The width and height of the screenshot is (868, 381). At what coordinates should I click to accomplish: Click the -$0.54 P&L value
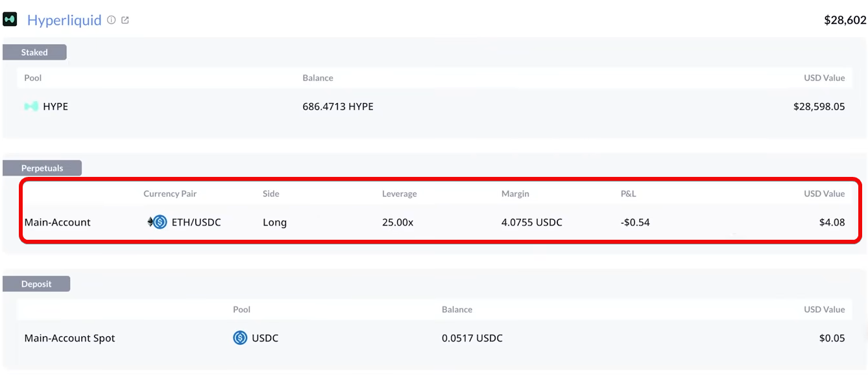pos(635,222)
